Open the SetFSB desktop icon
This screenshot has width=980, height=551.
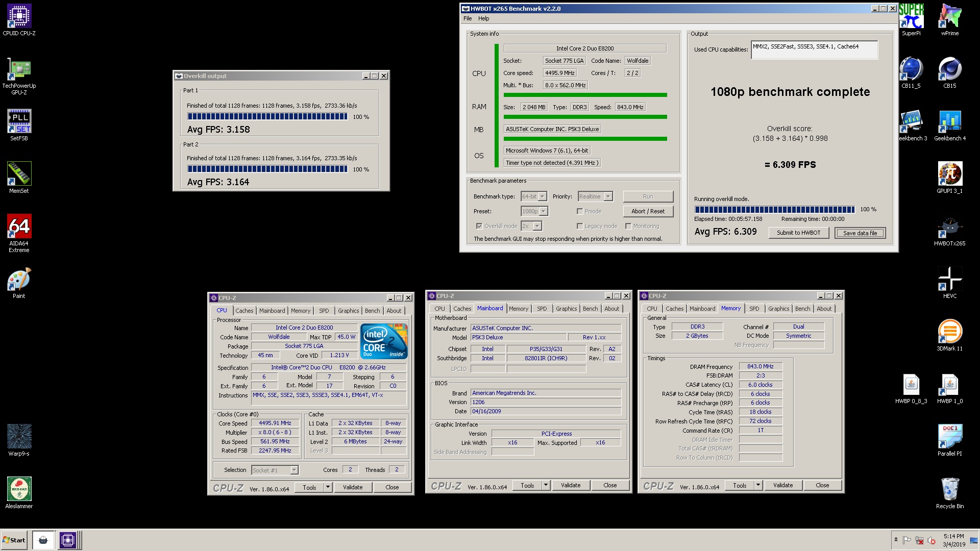click(19, 126)
